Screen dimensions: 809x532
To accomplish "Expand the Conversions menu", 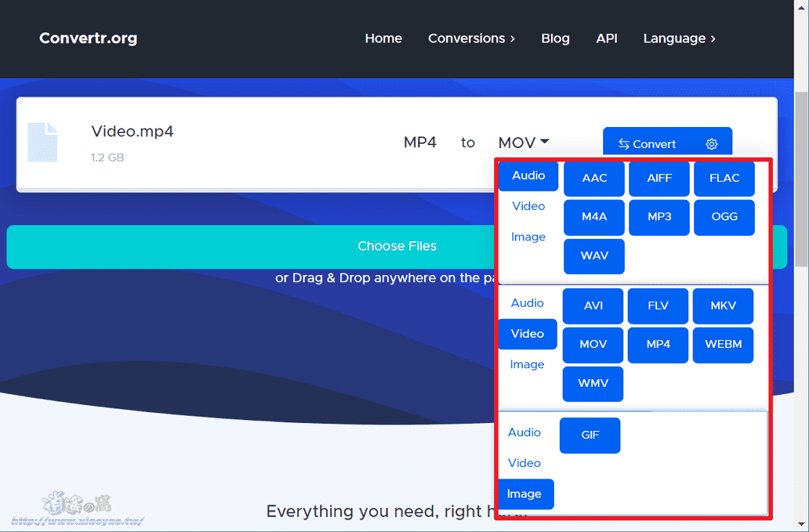I will [x=472, y=38].
